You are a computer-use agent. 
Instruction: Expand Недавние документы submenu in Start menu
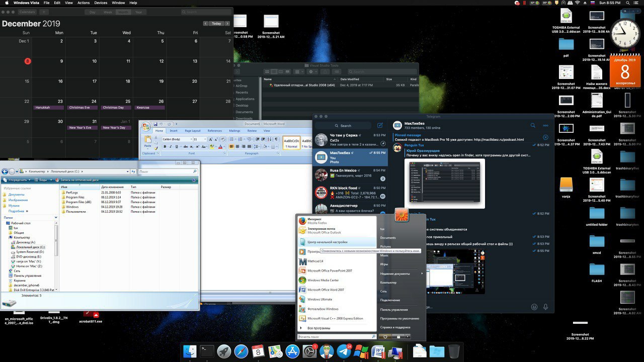[401, 274]
